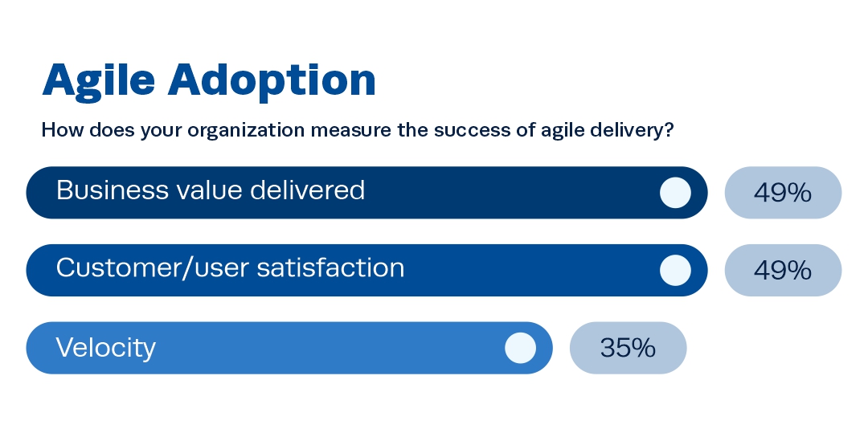
Task: Select the word "Adoption" in the heading
Action: point(272,80)
